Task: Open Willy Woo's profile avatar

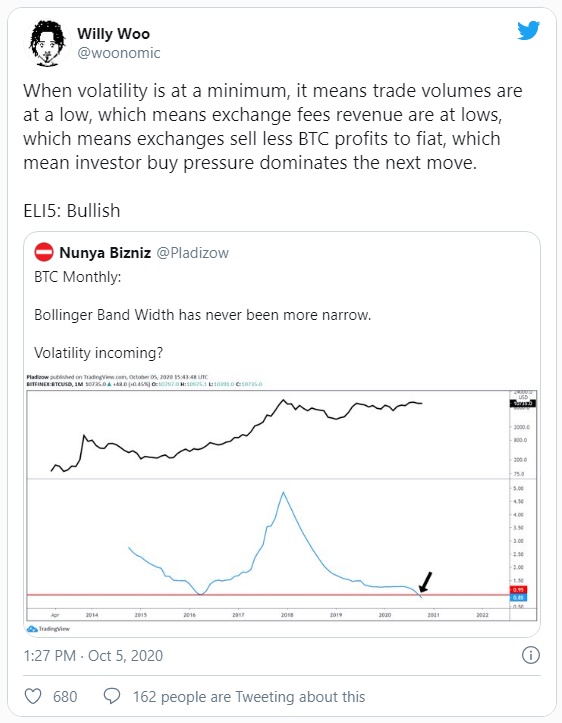Action: [46, 43]
